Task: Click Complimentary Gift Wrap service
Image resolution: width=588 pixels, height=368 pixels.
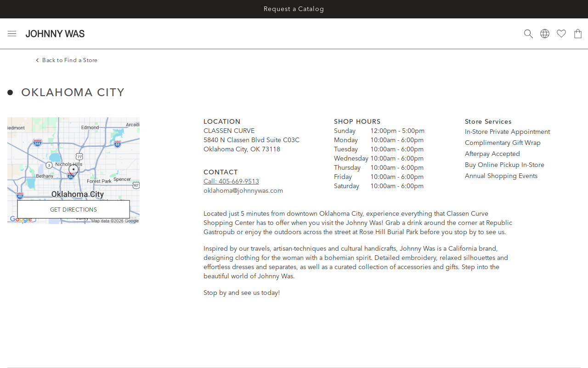Action: [503, 143]
